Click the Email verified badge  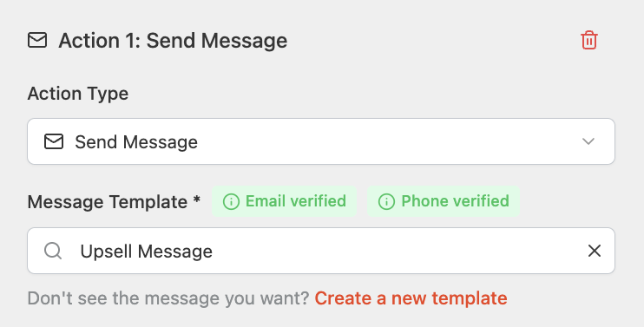coord(284,201)
